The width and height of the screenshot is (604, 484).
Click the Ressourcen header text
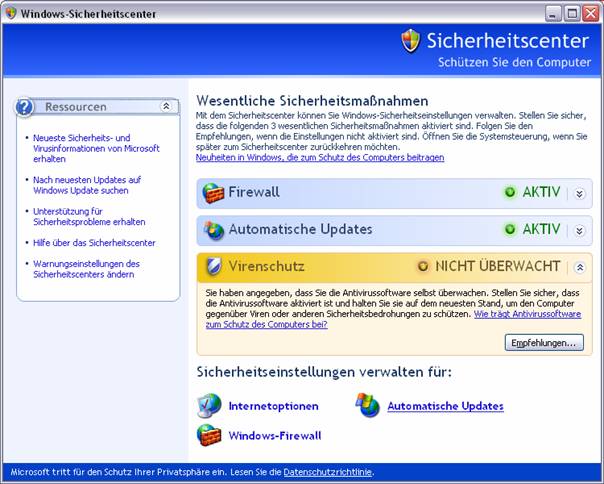[x=76, y=107]
